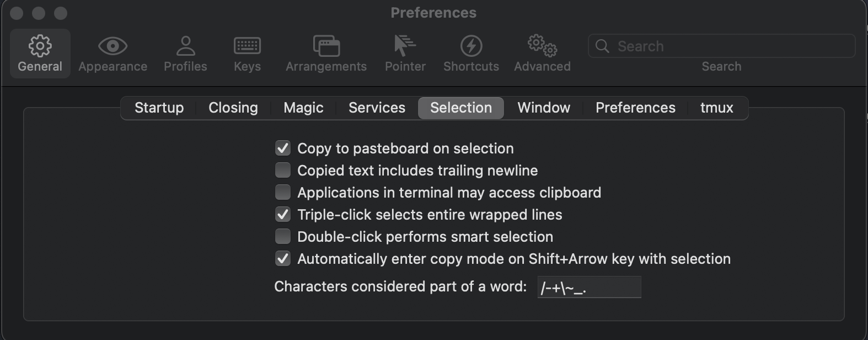Screen dimensions: 868x340
Task: Disable Triple-click selects entire wrapped lines
Action: pyautogui.click(x=283, y=214)
